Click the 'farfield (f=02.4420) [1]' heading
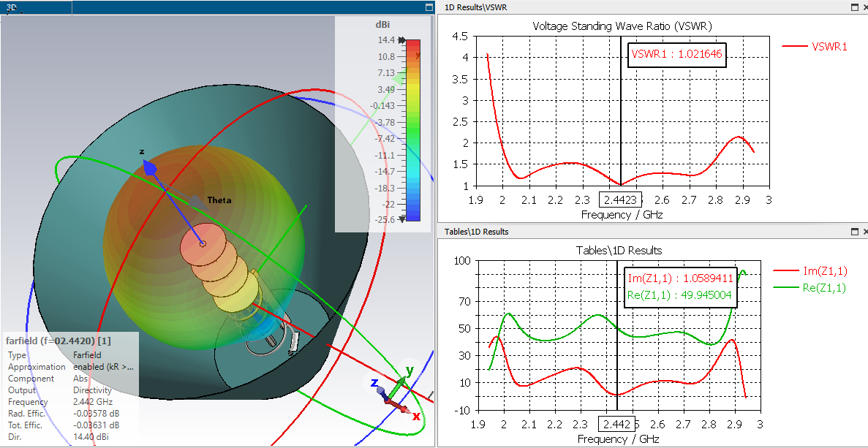 58,341
